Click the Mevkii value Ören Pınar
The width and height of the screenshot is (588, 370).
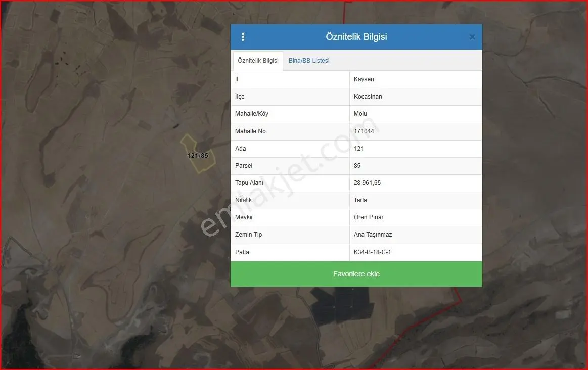click(x=369, y=217)
